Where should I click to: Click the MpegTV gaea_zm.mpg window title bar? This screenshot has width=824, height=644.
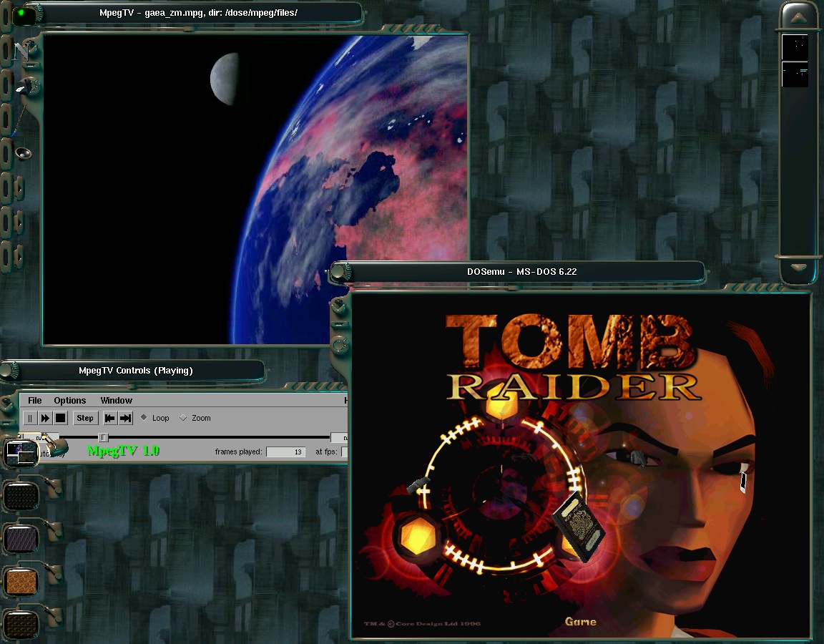click(199, 13)
